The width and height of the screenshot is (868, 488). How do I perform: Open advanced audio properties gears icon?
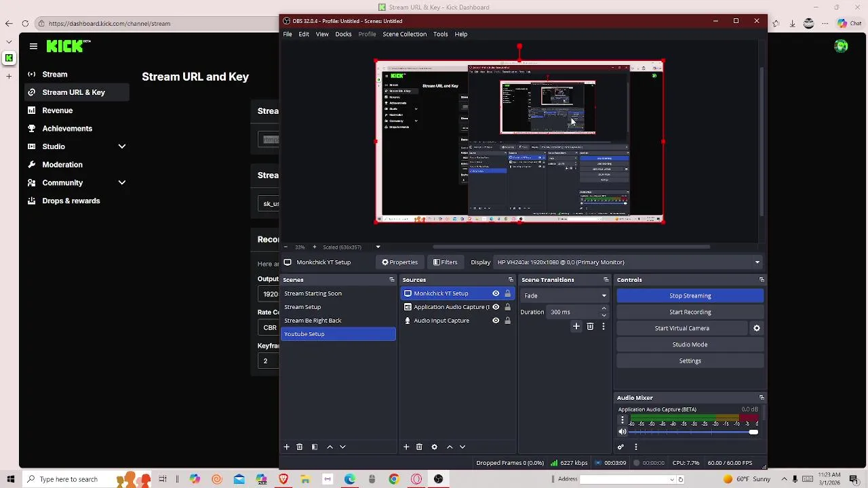[x=620, y=447]
